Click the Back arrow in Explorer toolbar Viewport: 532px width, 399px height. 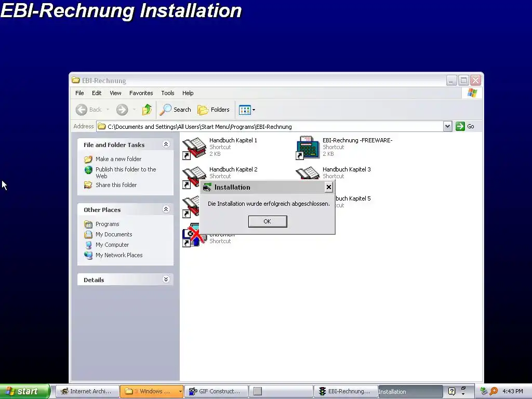82,110
